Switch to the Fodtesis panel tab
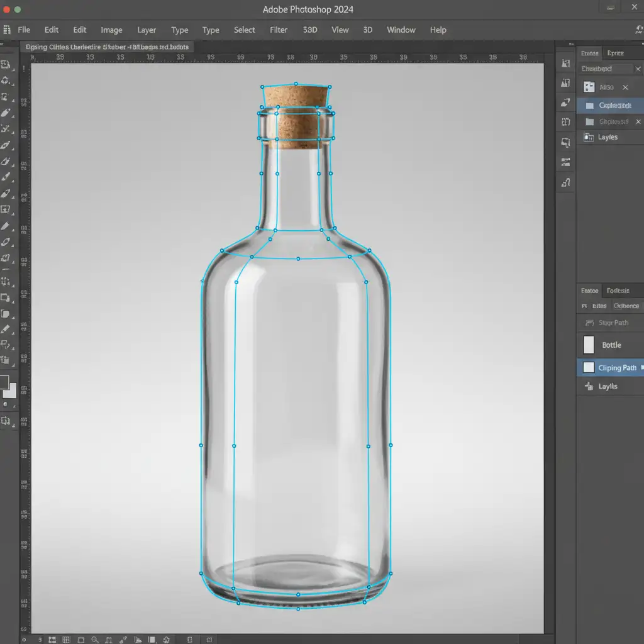Viewport: 644px width, 644px height. 618,291
